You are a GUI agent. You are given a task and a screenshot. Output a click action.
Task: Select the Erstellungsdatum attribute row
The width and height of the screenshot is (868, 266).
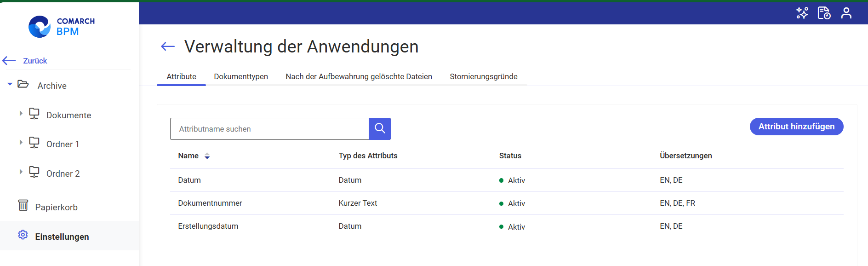[507, 226]
